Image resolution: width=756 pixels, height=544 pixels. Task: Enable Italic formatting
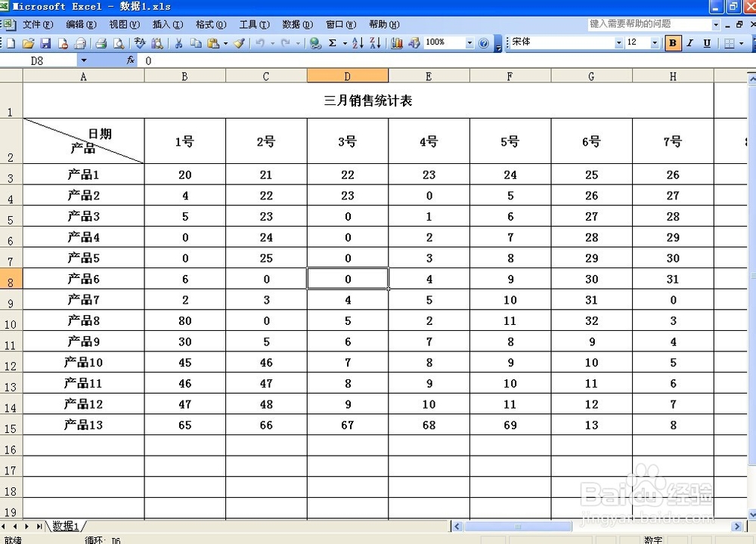pos(689,43)
